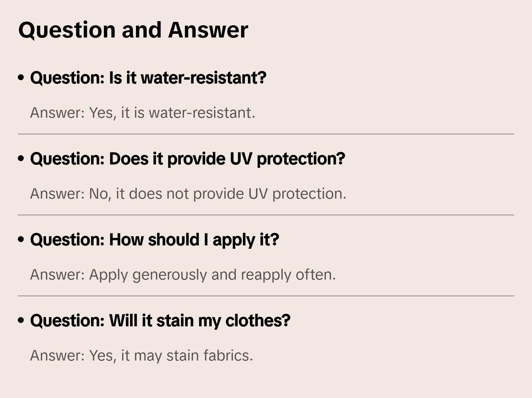Click the bullet beside the water-resistant question
This screenshot has width=532, height=398.
point(21,78)
